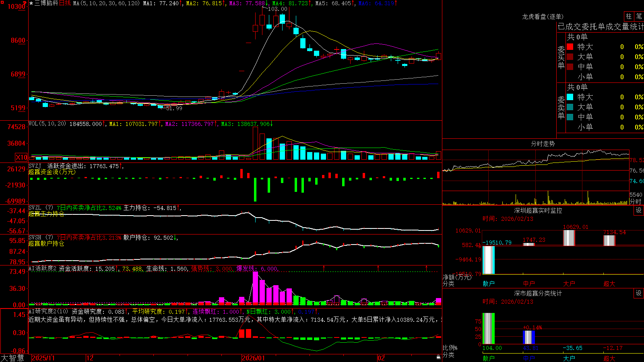Open the 设 settings for 深圳超赢实时监控
The height and width of the screenshot is (362, 644).
click(x=639, y=210)
